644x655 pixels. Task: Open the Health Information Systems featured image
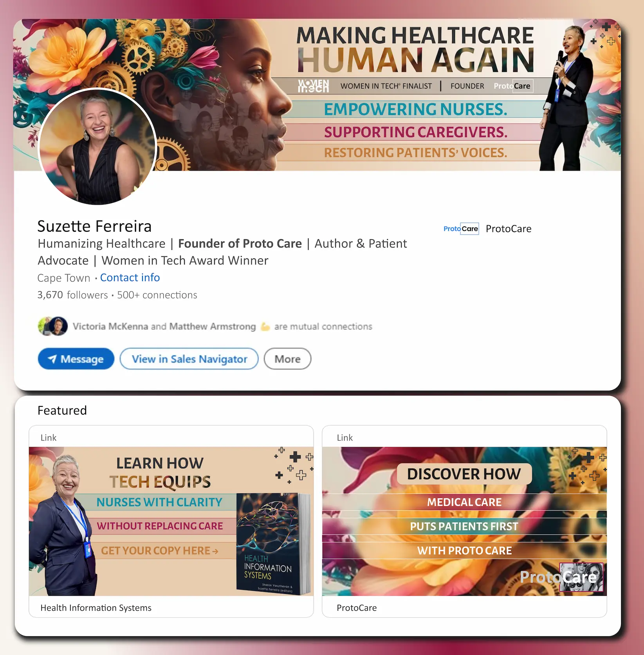pos(171,521)
